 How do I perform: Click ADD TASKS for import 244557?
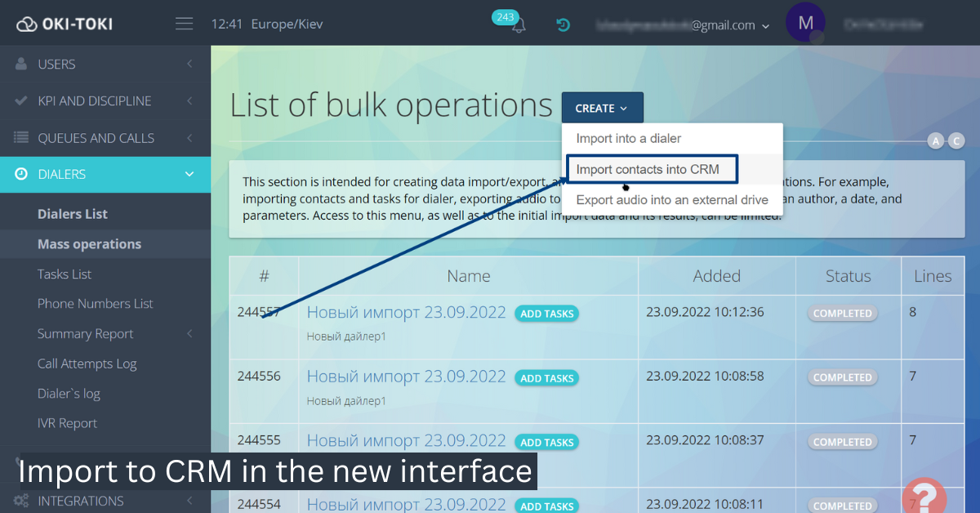(x=546, y=314)
